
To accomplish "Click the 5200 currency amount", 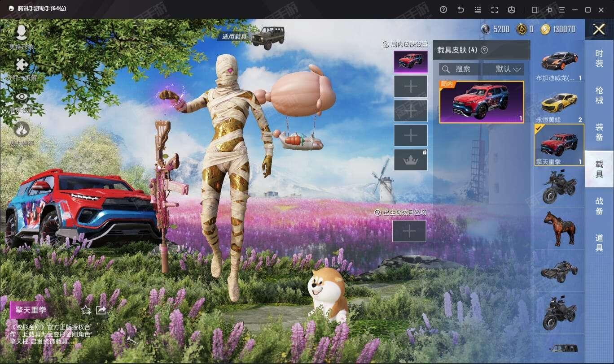I will click(501, 30).
